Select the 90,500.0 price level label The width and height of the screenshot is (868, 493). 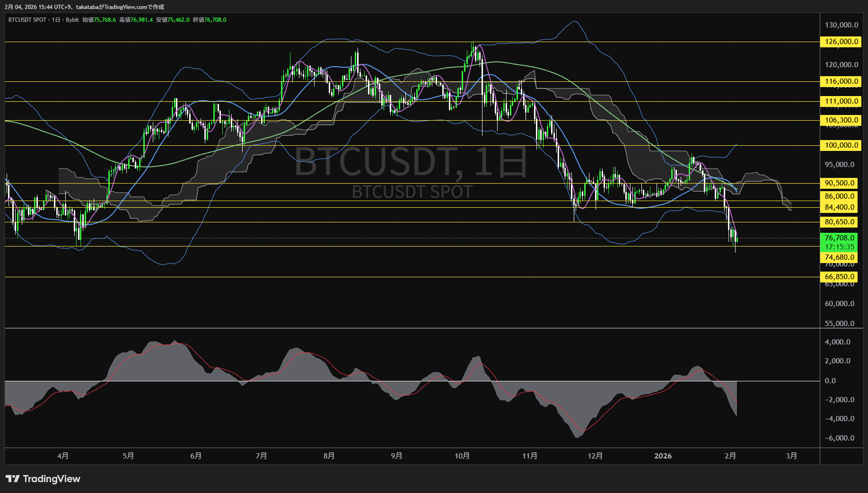pyautogui.click(x=840, y=183)
